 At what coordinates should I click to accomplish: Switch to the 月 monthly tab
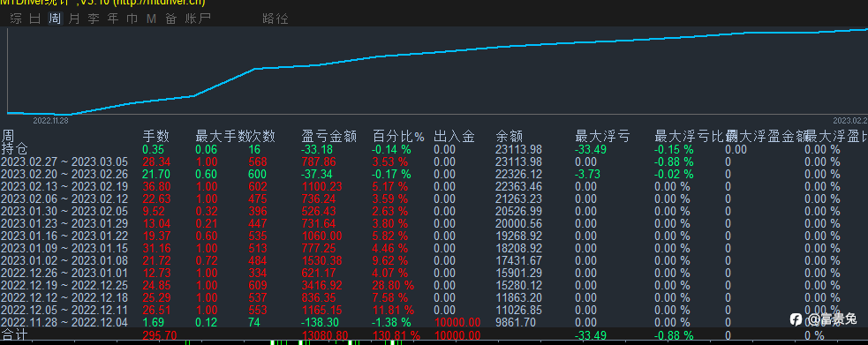(74, 19)
